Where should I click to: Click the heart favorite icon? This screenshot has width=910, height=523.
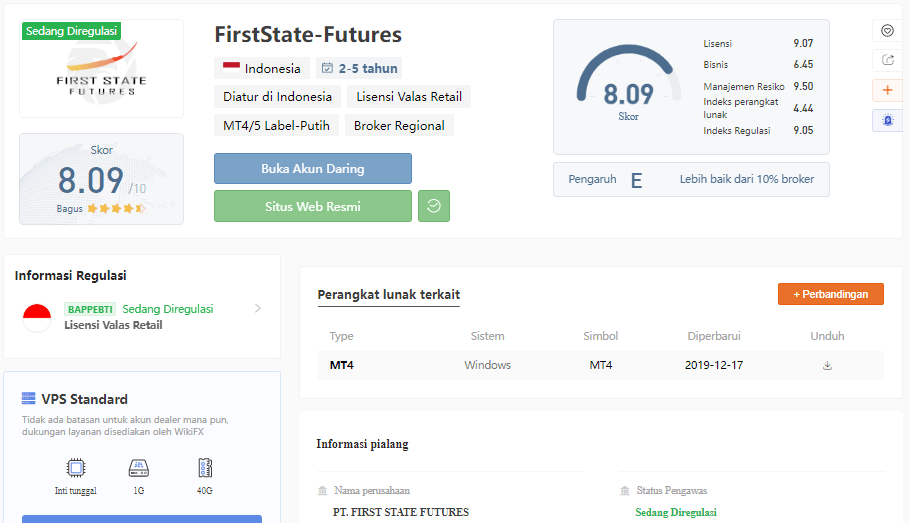pyautogui.click(x=887, y=31)
